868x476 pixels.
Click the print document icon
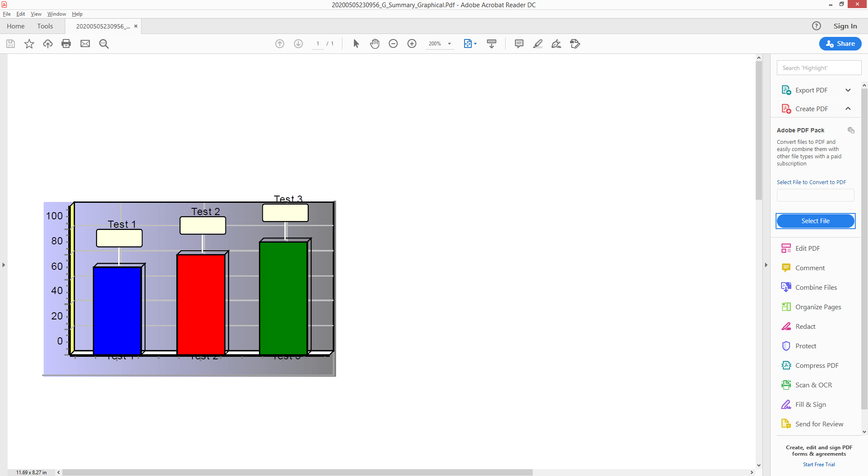point(66,43)
